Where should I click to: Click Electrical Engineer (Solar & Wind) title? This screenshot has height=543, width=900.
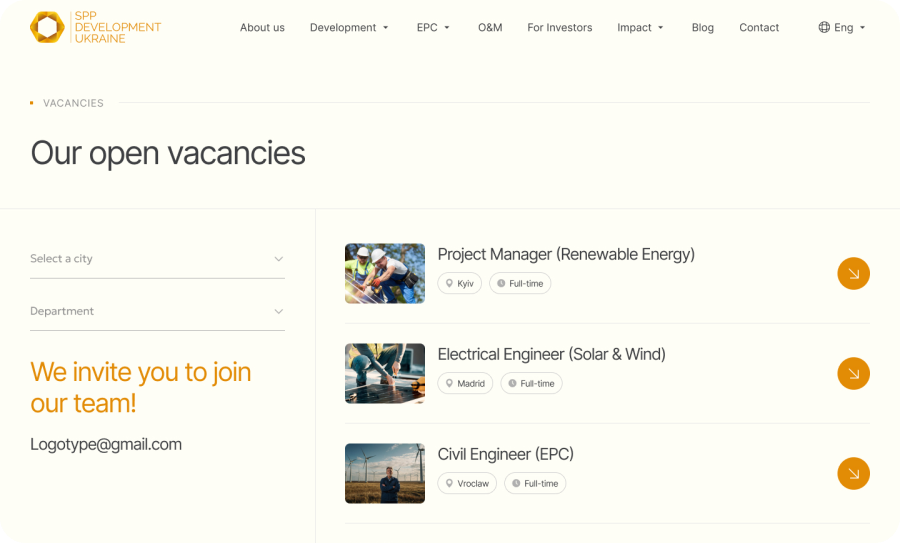click(x=552, y=354)
